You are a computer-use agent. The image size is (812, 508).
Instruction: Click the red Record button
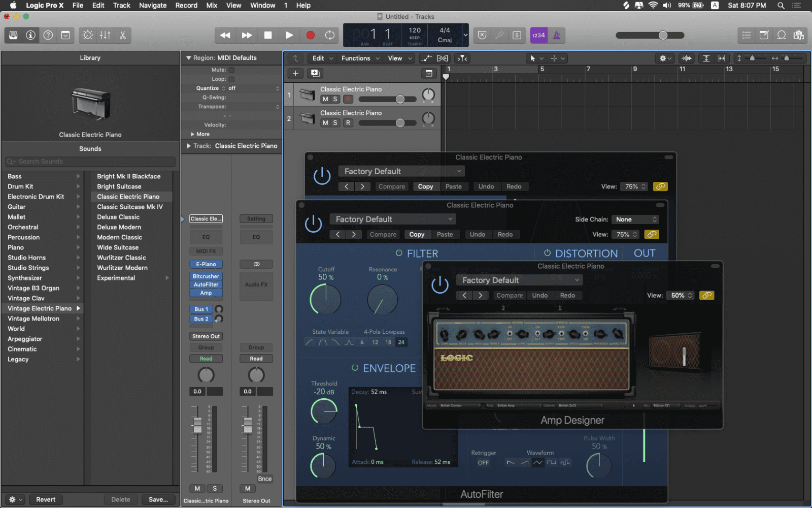(x=310, y=35)
